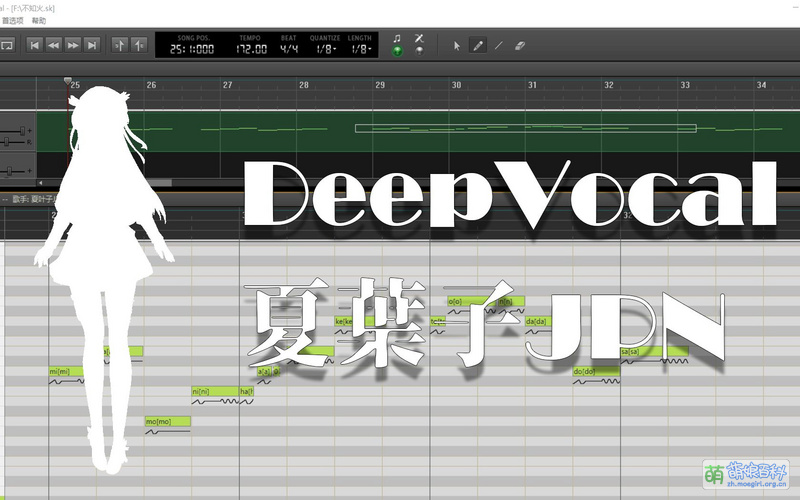Click the fast-forward playback button
Screen dimensions: 800x500
(x=72, y=45)
